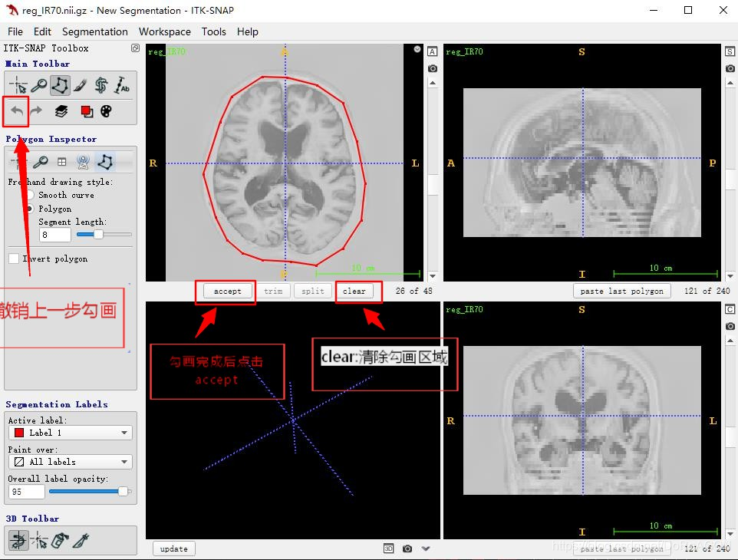Click coronal view scrollbar up arrow
The image size is (738, 560).
tap(730, 341)
